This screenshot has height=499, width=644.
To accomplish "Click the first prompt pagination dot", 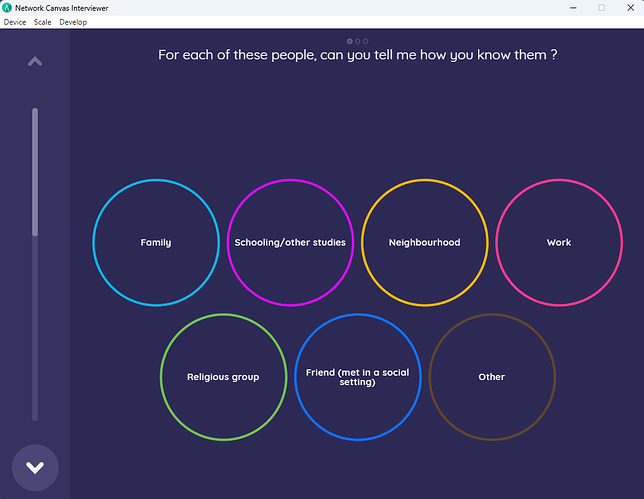I will pyautogui.click(x=350, y=41).
